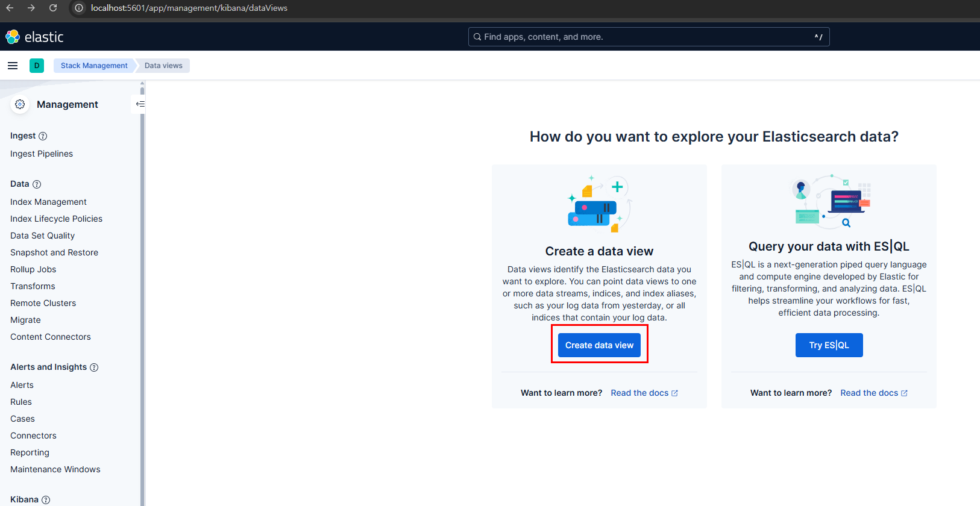
Task: Open Data Set Quality
Action: [42, 236]
